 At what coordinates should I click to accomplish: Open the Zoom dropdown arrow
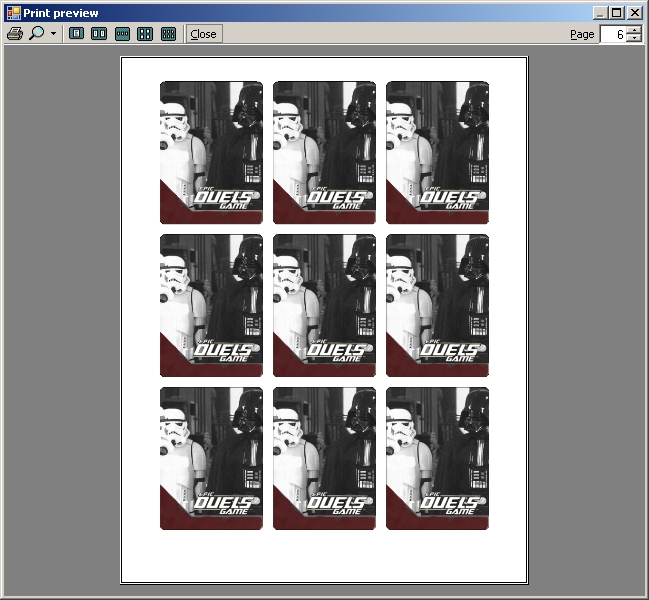click(53, 34)
